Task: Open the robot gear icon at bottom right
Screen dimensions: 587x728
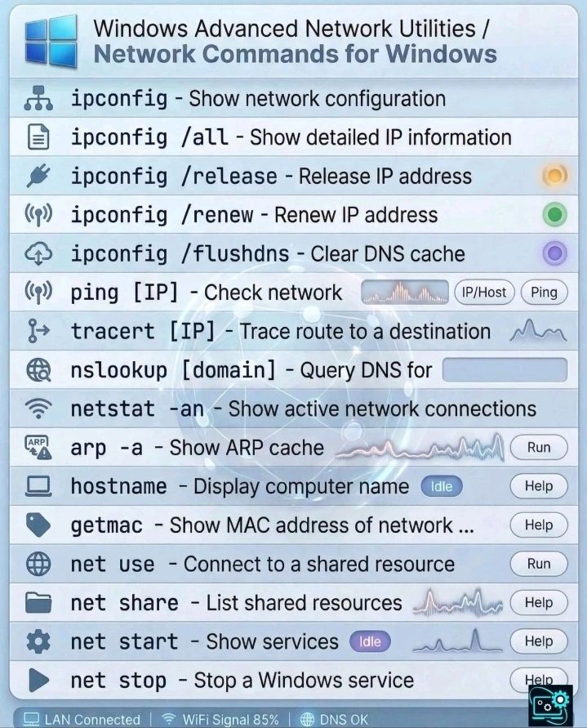Action: (550, 706)
